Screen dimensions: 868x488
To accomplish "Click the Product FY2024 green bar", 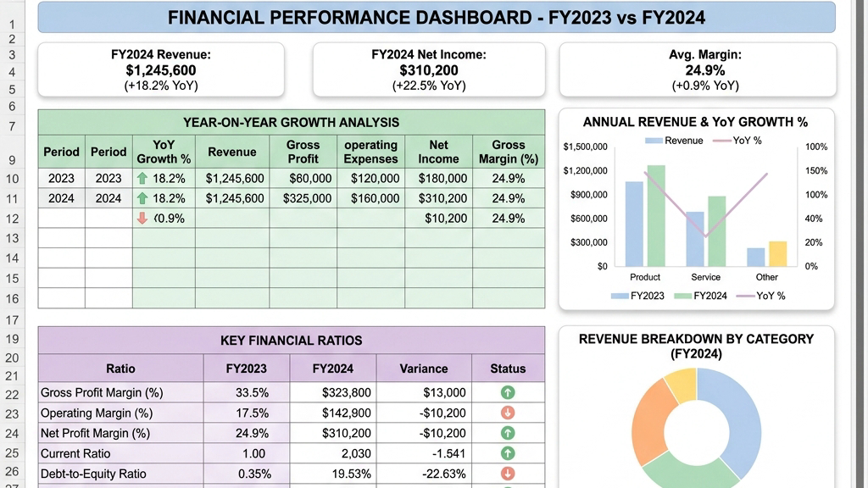I will [656, 216].
